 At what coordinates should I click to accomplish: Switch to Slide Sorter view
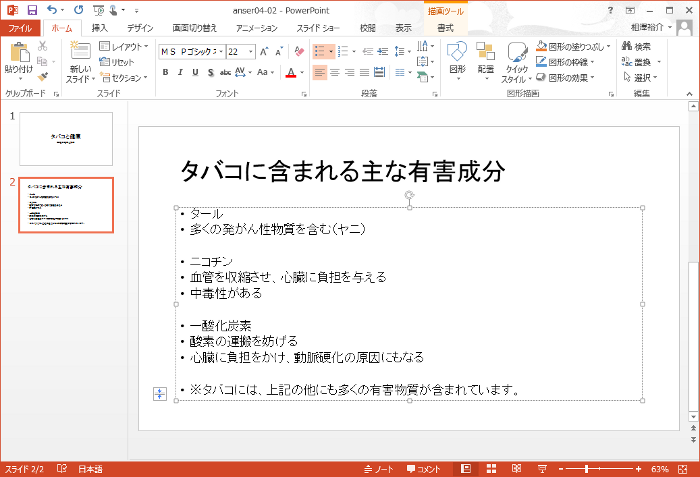[x=491, y=469]
